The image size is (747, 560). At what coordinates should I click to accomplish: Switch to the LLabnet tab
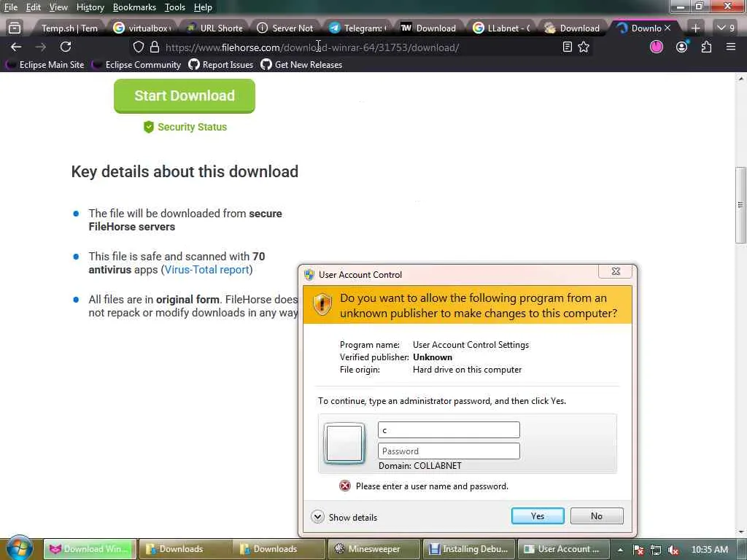(501, 28)
